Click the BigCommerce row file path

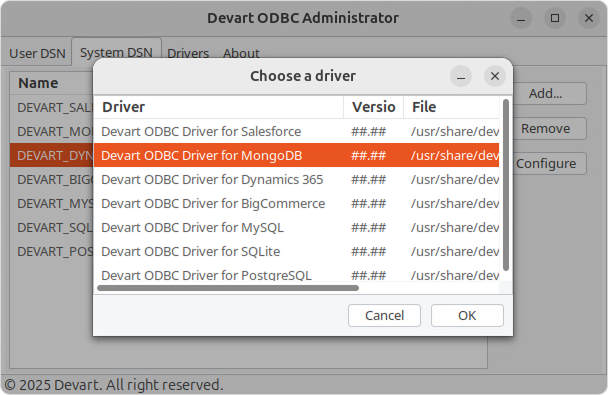coord(455,204)
